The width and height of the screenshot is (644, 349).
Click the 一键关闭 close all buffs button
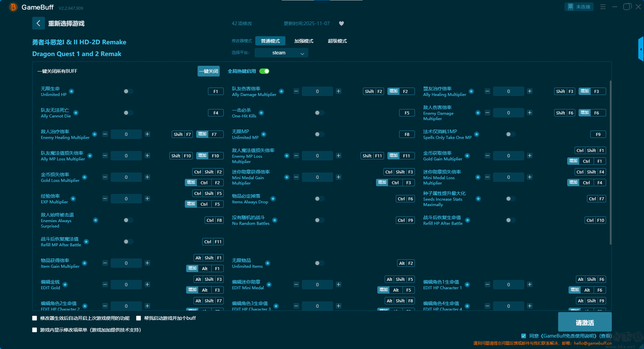pyautogui.click(x=208, y=71)
